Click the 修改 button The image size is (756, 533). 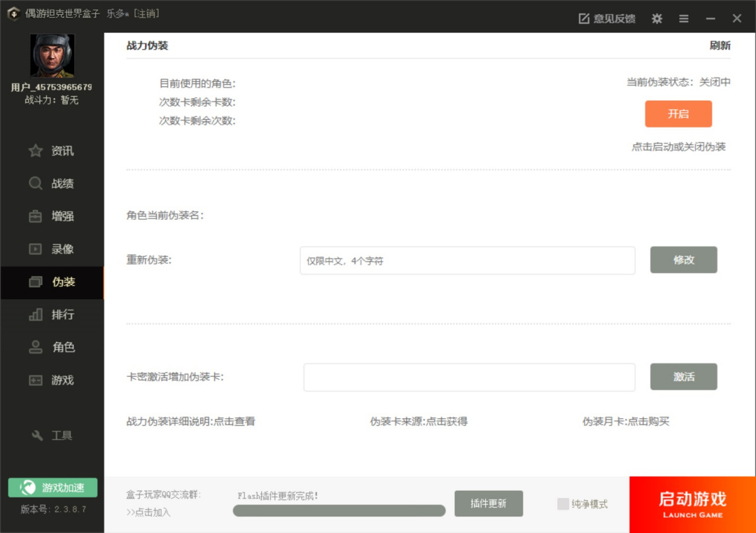click(684, 260)
